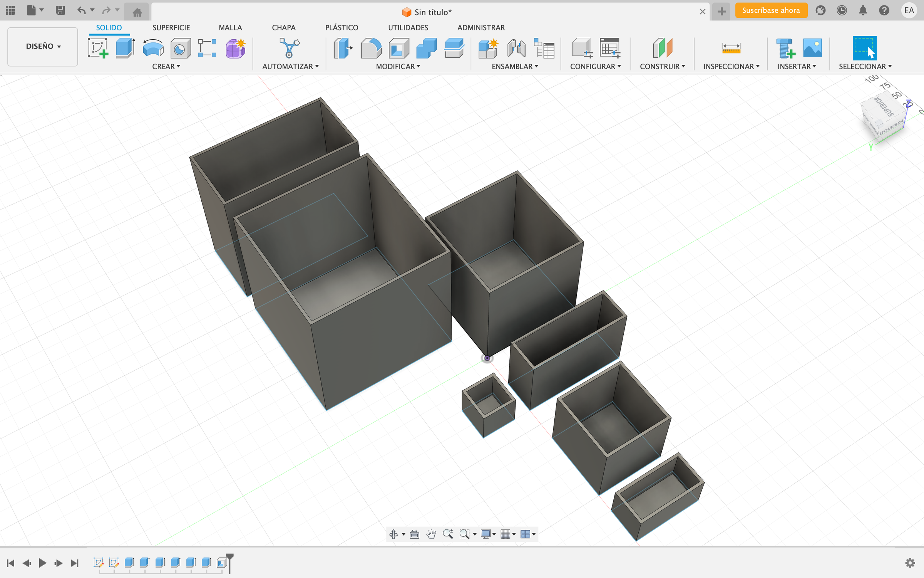Select the Combine tool
This screenshot has height=578, width=924.
point(426,48)
